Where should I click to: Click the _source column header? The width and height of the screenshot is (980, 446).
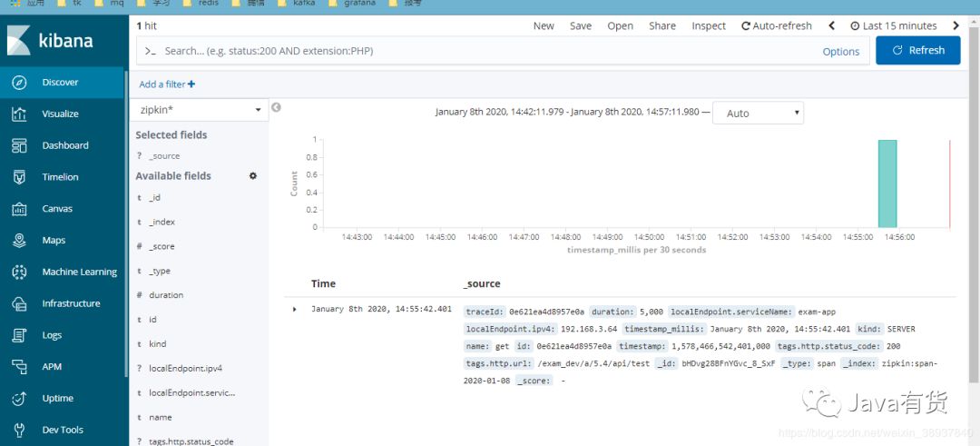click(482, 283)
